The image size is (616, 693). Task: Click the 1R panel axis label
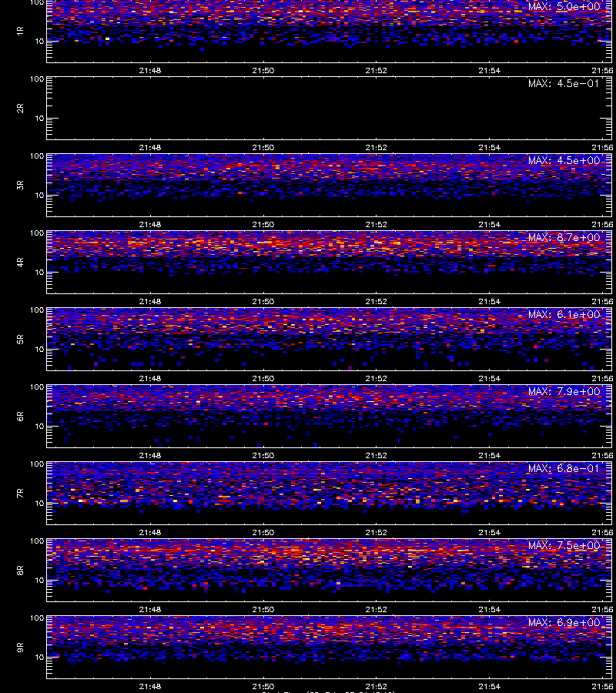click(x=20, y=31)
